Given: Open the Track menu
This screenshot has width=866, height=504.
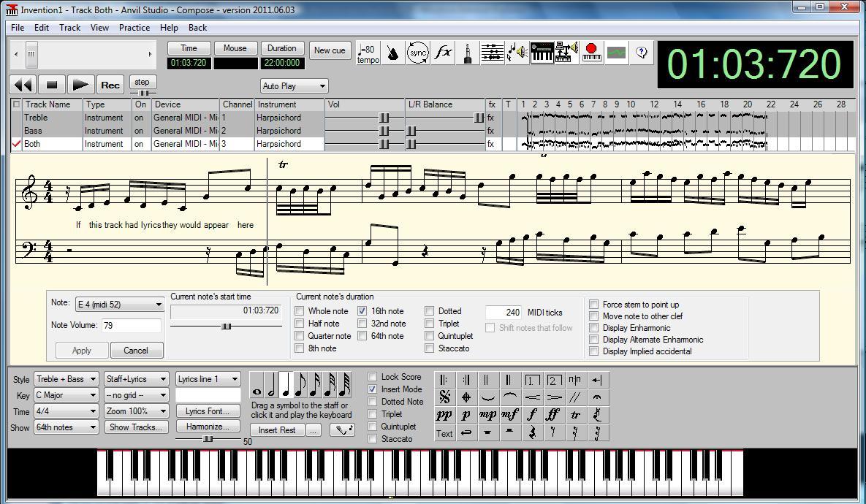Looking at the screenshot, I should click(x=69, y=28).
